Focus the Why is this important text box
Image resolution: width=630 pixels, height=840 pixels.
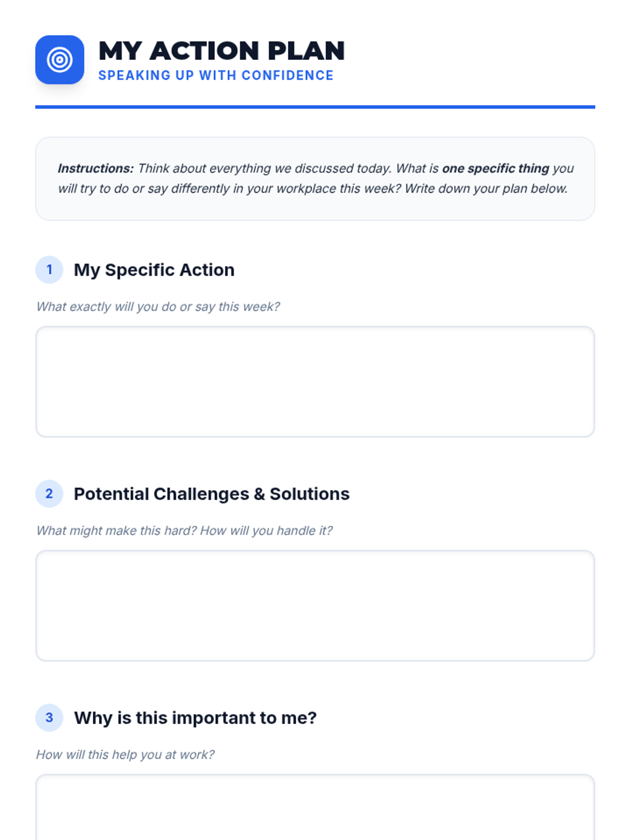(315, 807)
